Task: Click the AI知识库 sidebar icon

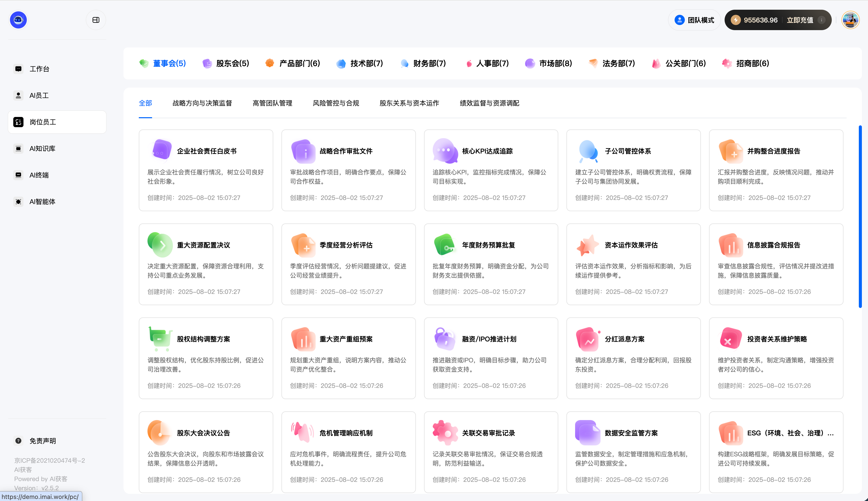Action: tap(18, 148)
